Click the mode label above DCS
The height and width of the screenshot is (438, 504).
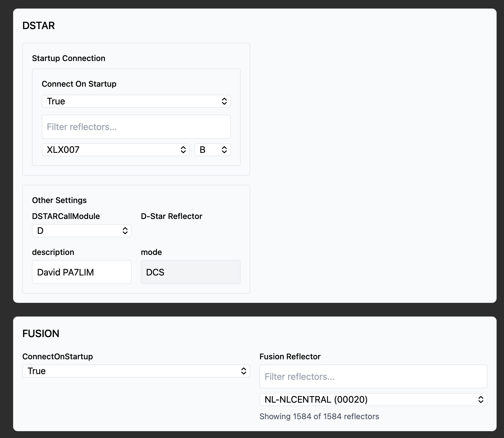pos(151,252)
